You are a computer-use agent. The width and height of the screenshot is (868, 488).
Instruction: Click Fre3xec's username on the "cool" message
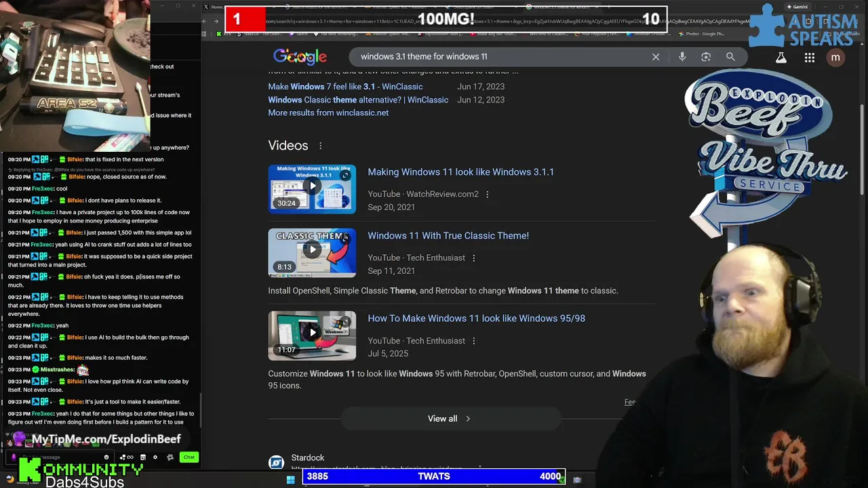(x=43, y=189)
